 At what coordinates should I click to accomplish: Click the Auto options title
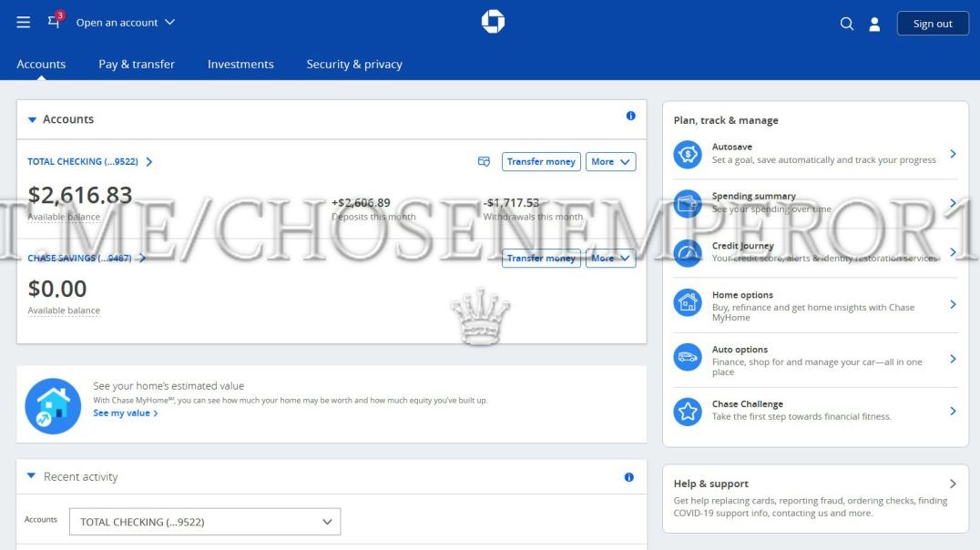coord(740,350)
